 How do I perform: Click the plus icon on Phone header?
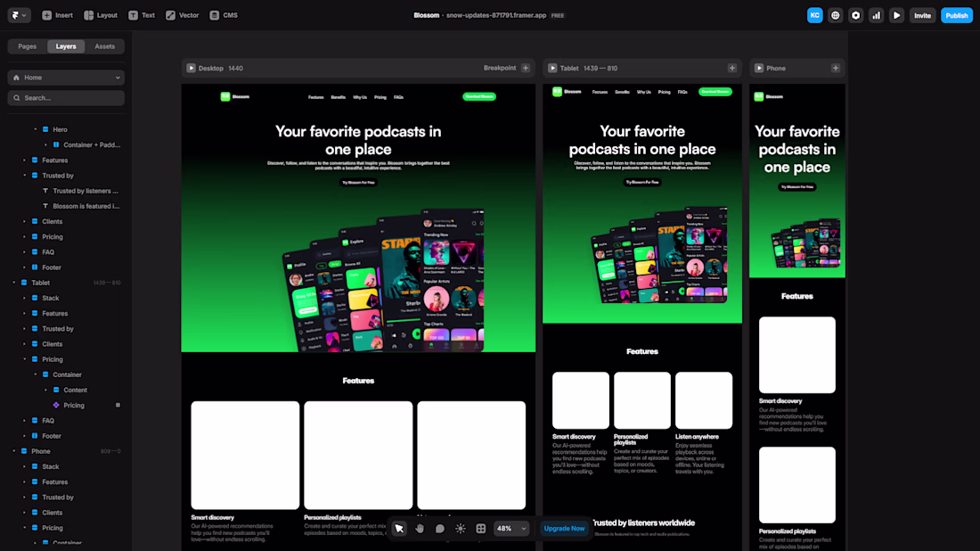[836, 68]
